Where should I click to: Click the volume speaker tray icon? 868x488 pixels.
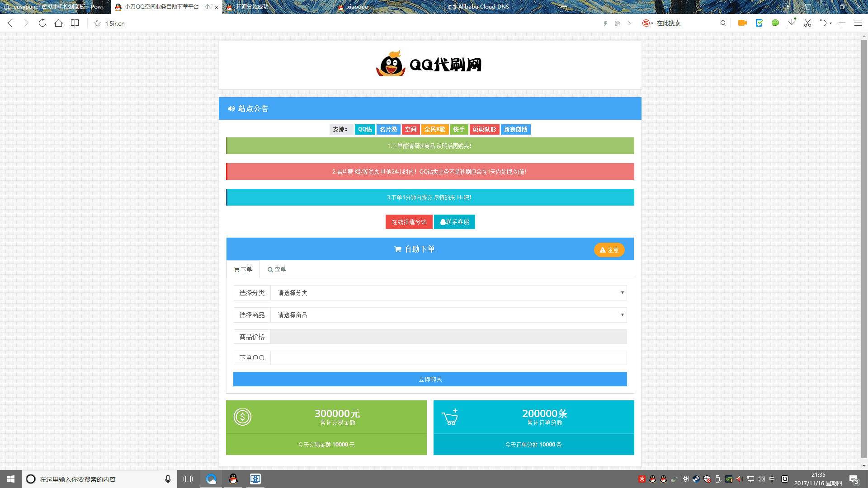click(x=761, y=479)
